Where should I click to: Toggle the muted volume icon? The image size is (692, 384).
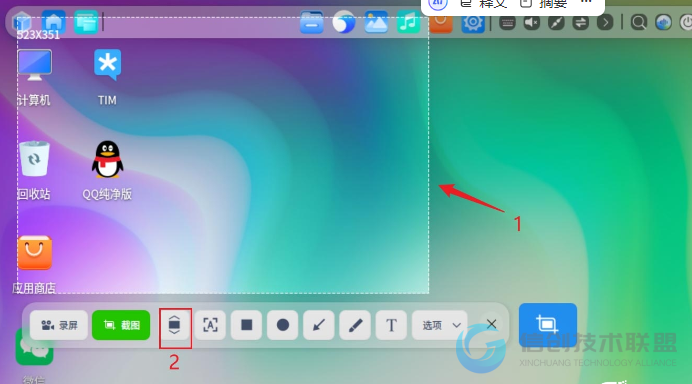click(x=531, y=22)
